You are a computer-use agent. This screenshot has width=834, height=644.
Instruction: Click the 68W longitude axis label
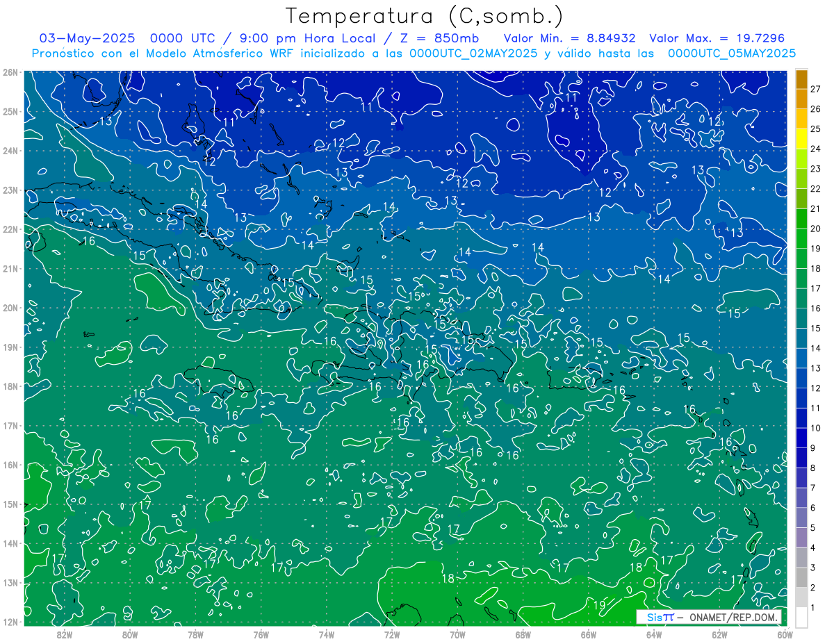click(523, 634)
